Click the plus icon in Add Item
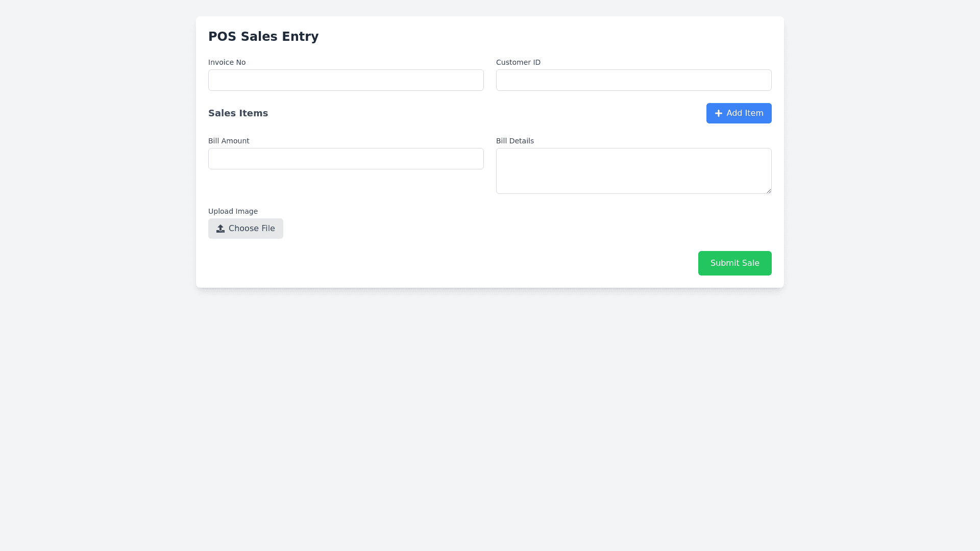Viewport: 980px width, 551px height. [718, 113]
